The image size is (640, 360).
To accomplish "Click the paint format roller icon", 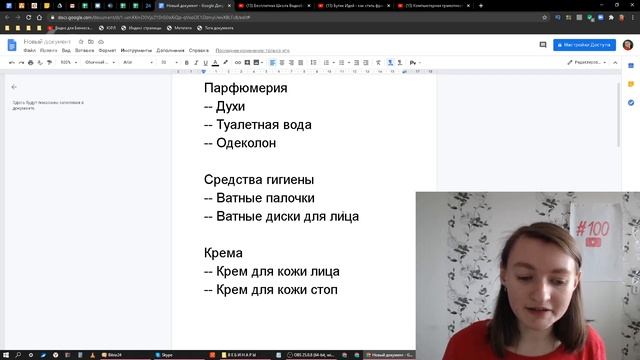I will (x=49, y=62).
